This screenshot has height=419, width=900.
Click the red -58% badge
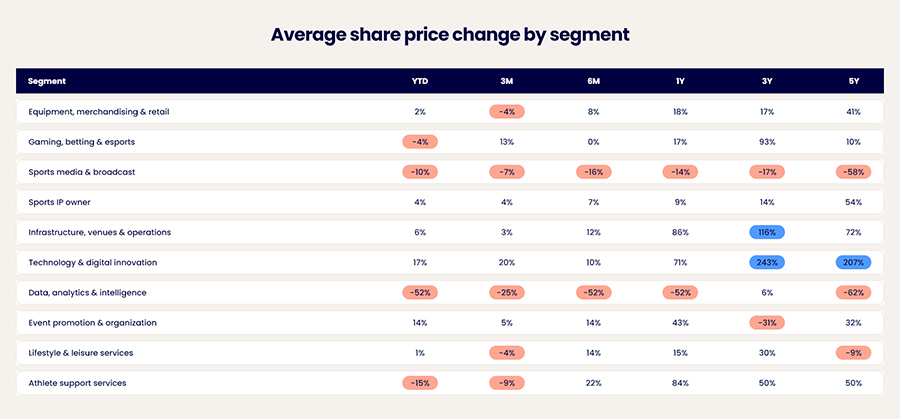[x=854, y=172]
